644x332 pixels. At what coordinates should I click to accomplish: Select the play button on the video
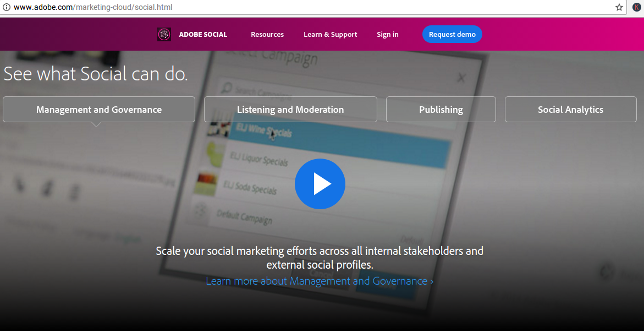(x=320, y=183)
